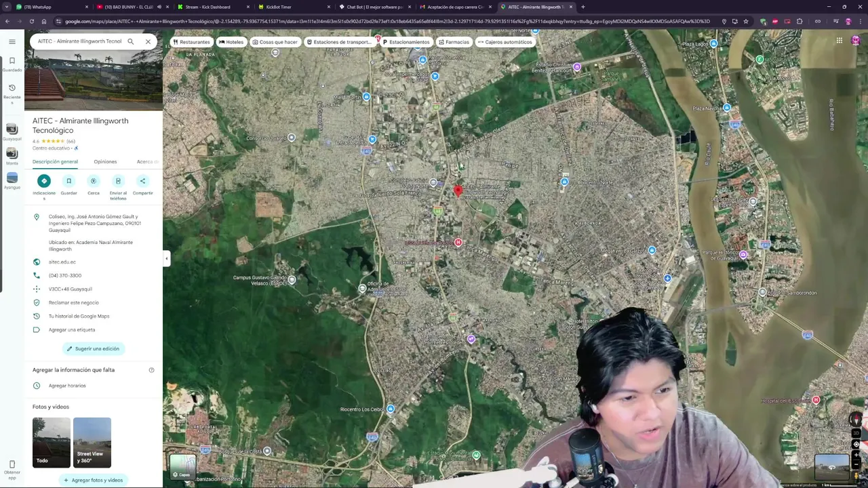868x488 pixels.
Task: Click the Obtener app sidebar item
Action: [x=12, y=468]
